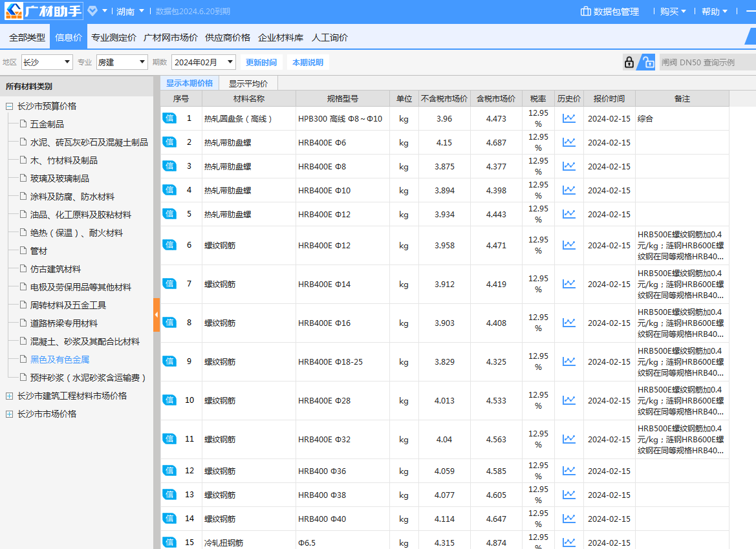Click the 信 badge for row 14 HRB400 Φ40

click(169, 519)
